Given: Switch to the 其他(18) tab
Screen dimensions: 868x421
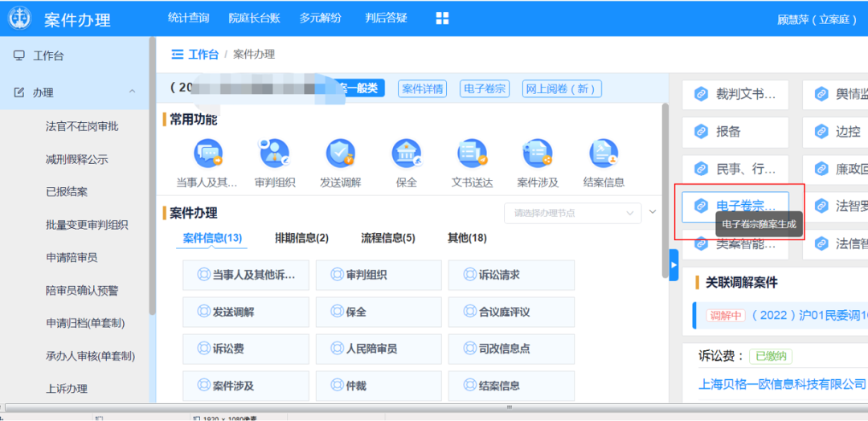Looking at the screenshot, I should 467,239.
